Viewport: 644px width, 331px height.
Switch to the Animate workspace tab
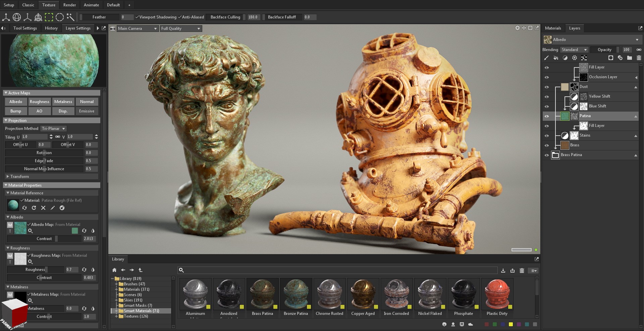[91, 5]
